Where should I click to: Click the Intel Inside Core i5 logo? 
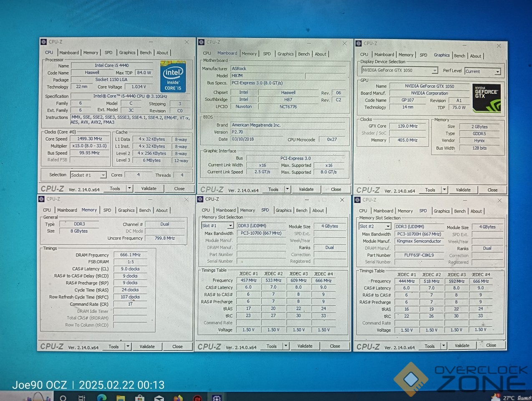(173, 77)
